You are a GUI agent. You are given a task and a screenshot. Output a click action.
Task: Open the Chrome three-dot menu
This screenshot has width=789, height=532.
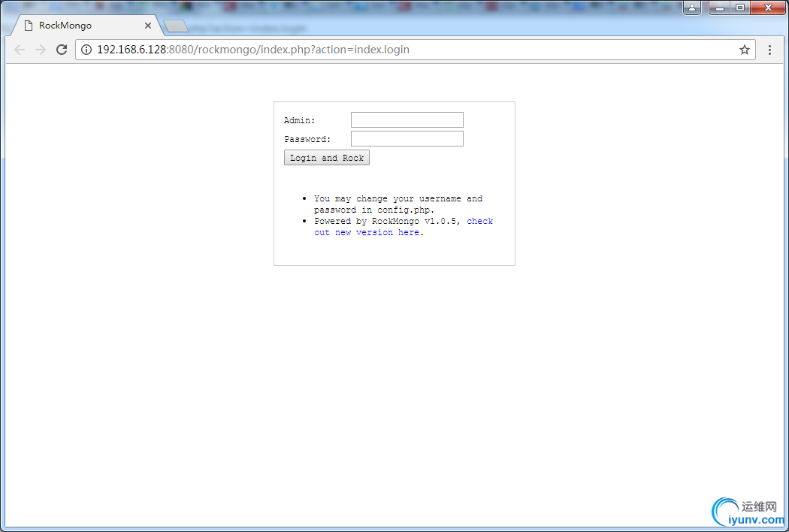tap(769, 50)
